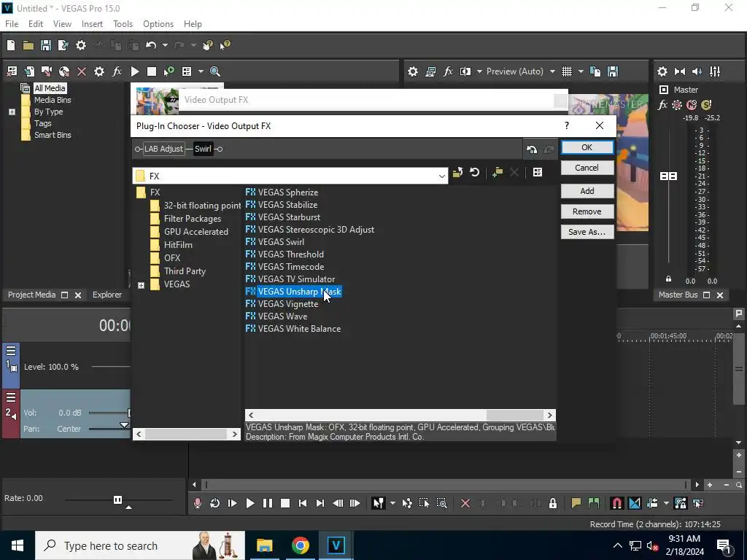Remove selected media with red X icon

[x=82, y=71]
